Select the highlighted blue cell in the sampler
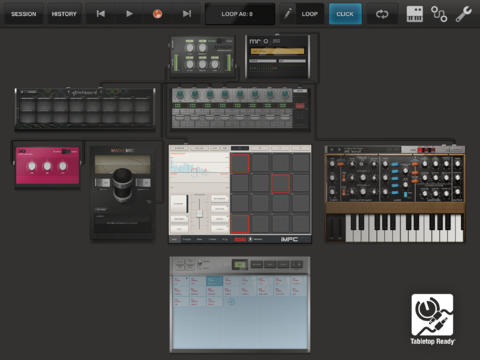480x360 pixels. pos(214,281)
